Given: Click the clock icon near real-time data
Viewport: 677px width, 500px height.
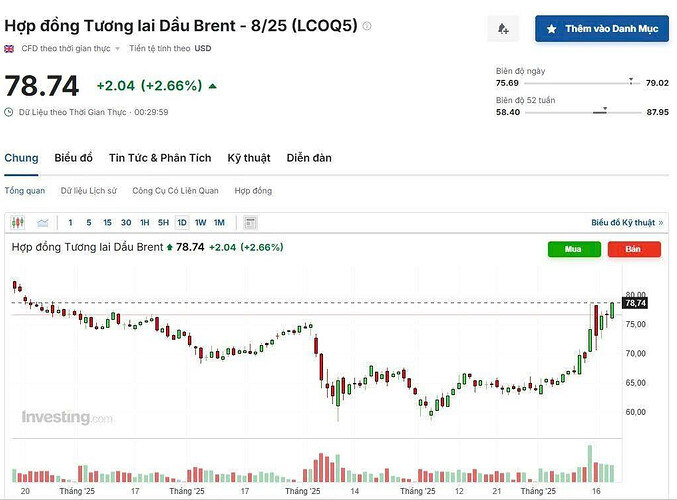Looking at the screenshot, I should (9, 112).
